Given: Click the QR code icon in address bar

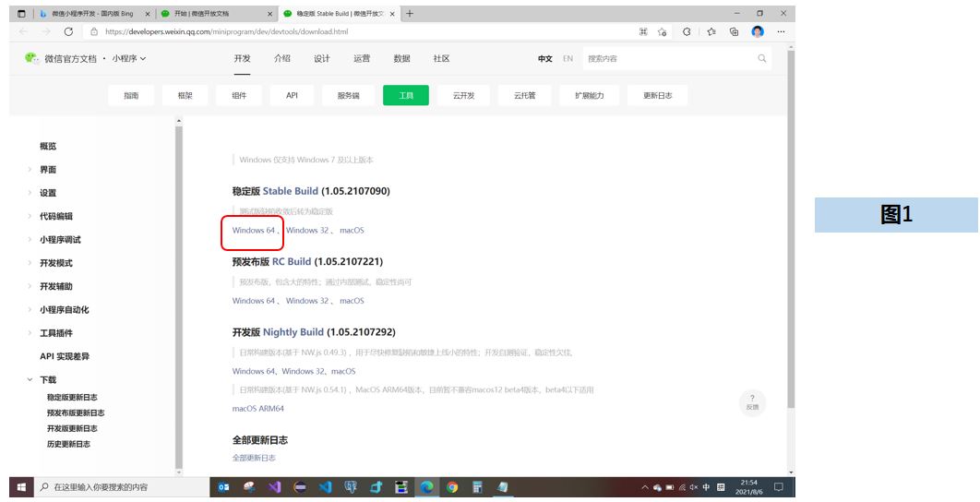Looking at the screenshot, I should 643,32.
